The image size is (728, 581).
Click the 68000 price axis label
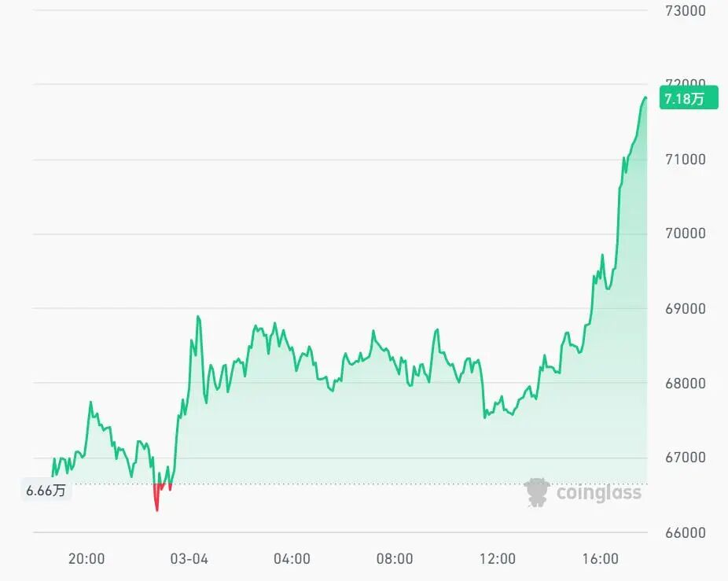685,384
